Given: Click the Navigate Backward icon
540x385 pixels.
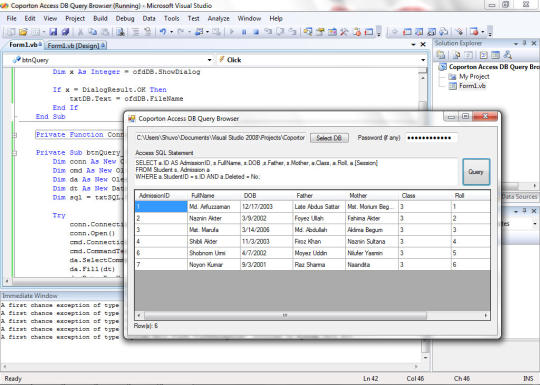Looking at the screenshot, I should click(x=199, y=32).
